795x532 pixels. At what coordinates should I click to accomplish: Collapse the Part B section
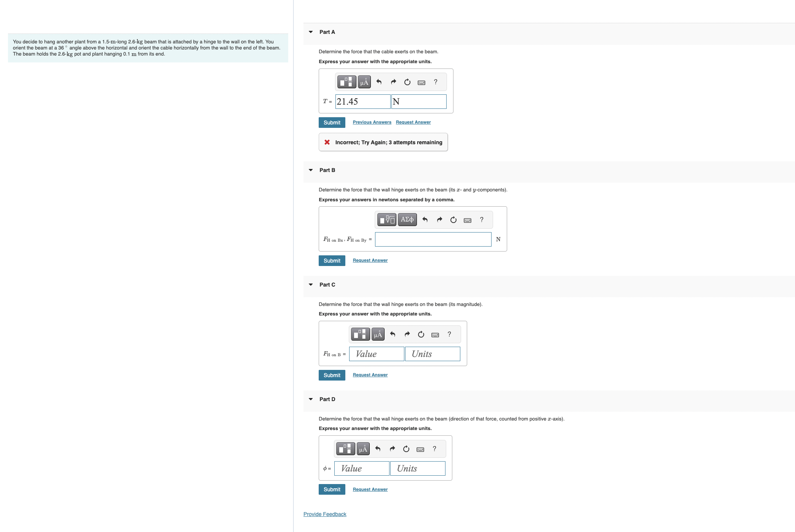point(311,170)
